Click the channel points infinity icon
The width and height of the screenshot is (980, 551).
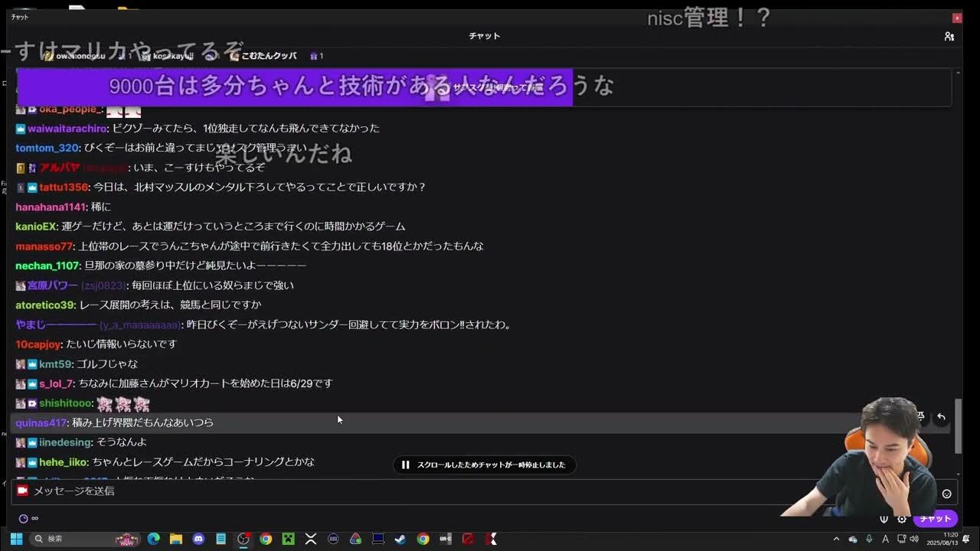(28, 519)
